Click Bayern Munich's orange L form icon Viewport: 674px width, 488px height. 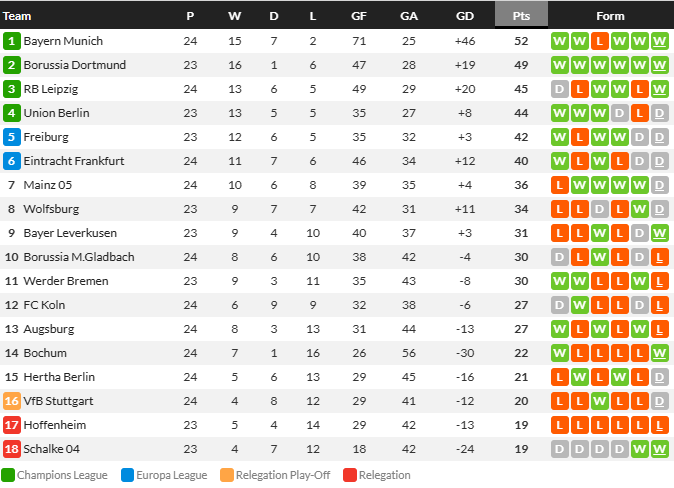600,41
